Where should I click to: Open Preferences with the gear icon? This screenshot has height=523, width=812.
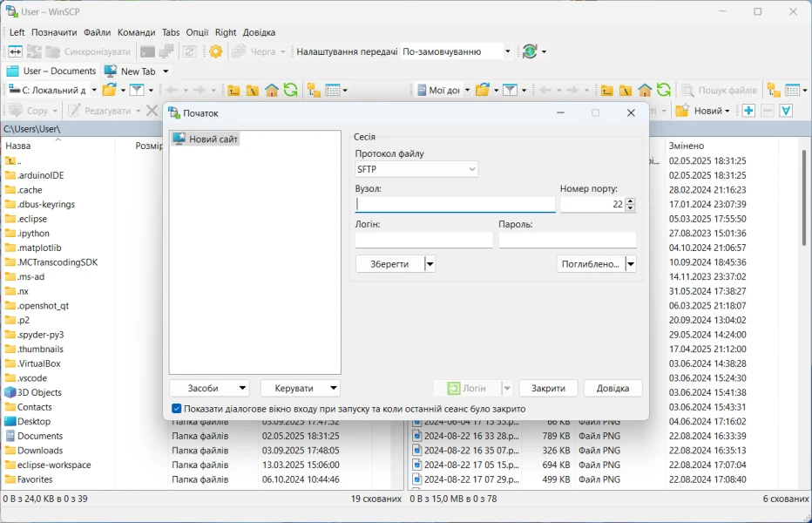pyautogui.click(x=215, y=51)
